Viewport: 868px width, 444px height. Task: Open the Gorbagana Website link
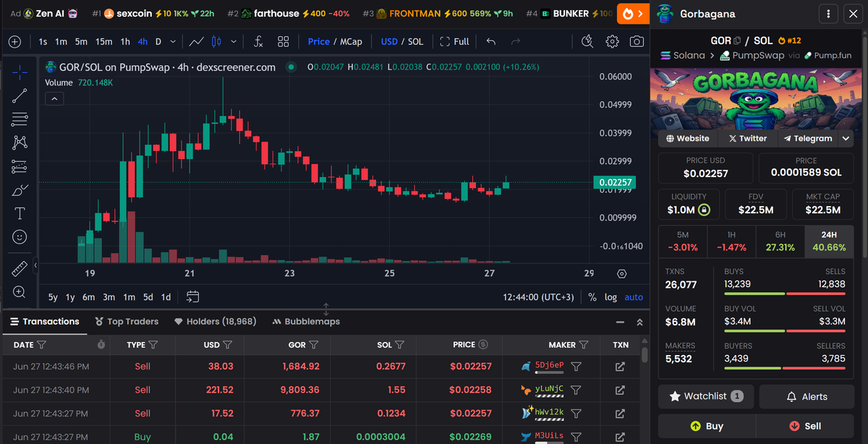point(687,138)
